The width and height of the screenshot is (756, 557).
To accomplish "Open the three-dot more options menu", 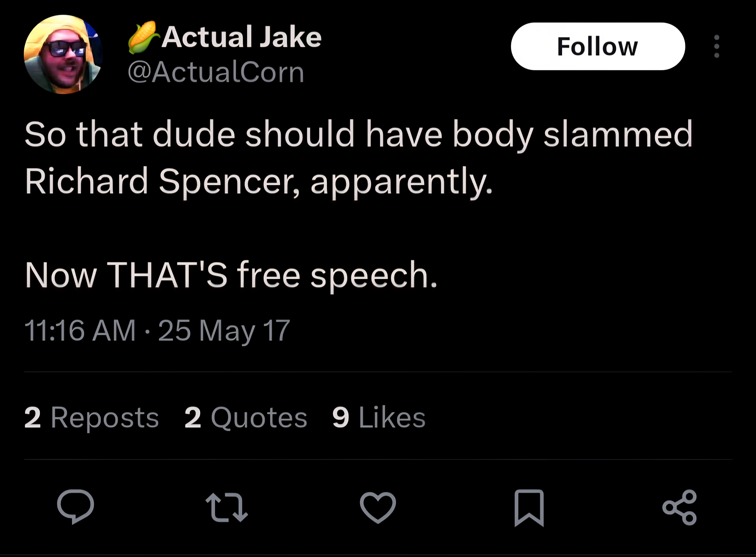I will [x=717, y=46].
